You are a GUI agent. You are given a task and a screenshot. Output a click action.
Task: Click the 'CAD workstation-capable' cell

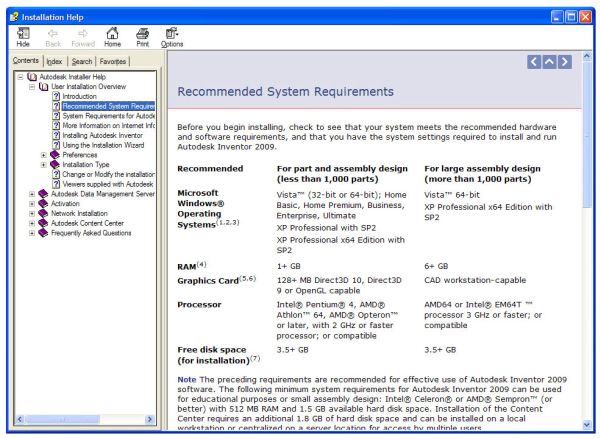click(475, 280)
